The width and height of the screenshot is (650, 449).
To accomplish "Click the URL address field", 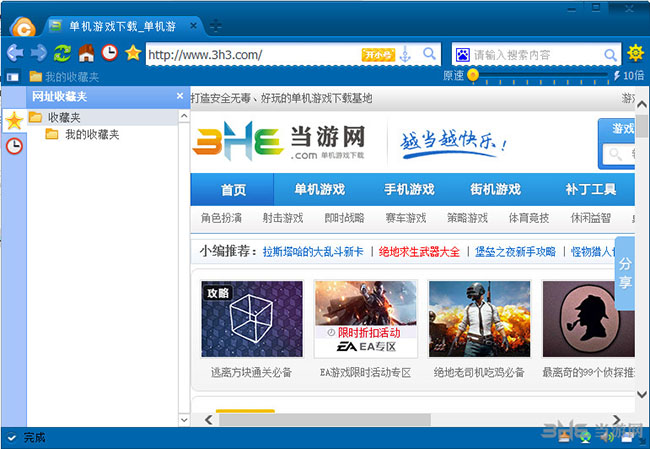I will pos(254,55).
